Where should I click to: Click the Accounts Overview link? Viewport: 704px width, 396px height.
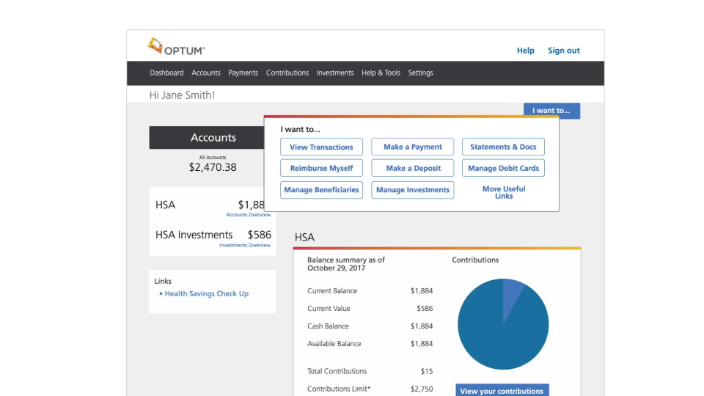248,215
